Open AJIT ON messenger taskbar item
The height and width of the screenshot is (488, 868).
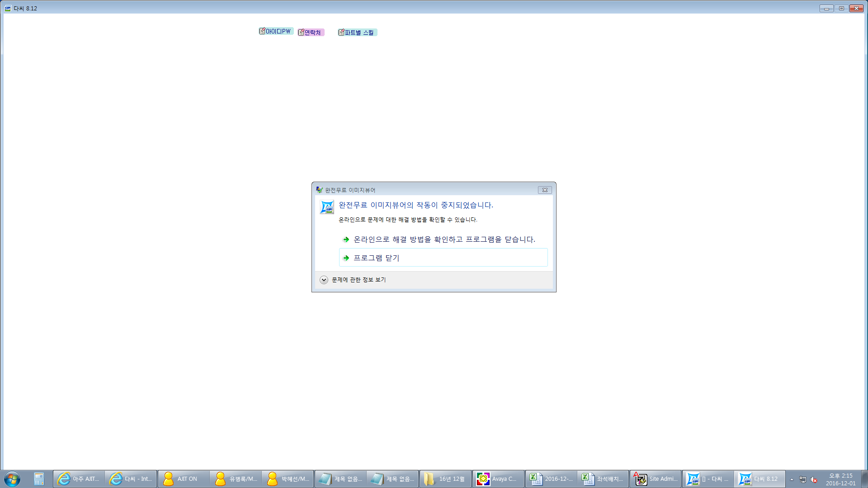tap(183, 479)
